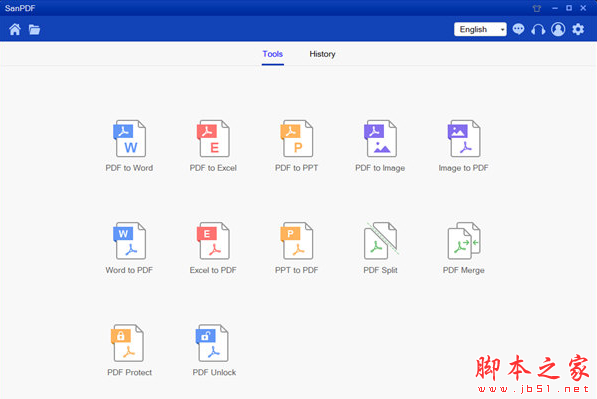Open the chat feedback bubble icon

point(518,29)
